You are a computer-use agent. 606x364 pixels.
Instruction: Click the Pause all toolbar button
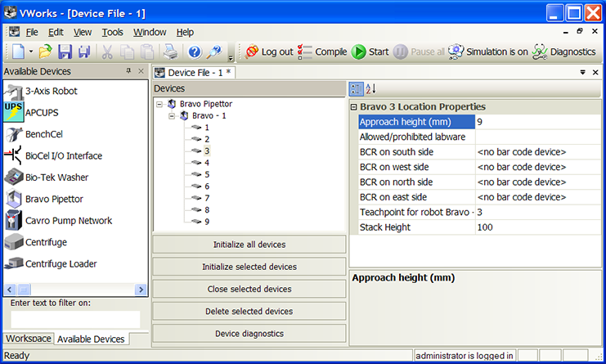click(x=419, y=52)
